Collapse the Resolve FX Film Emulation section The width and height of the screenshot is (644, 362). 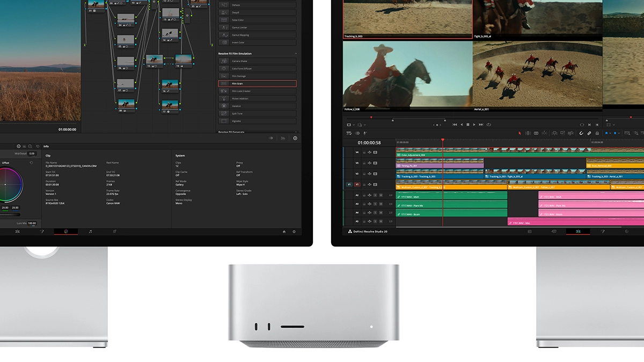(x=296, y=54)
